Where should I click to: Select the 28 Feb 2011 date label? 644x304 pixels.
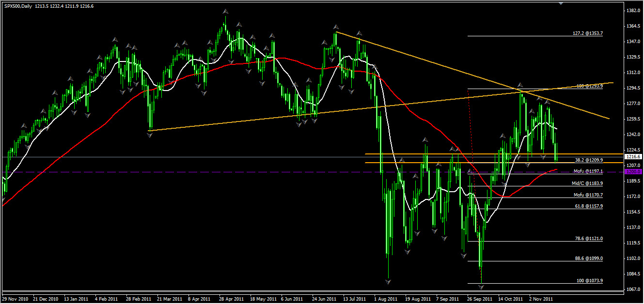pos(140,299)
